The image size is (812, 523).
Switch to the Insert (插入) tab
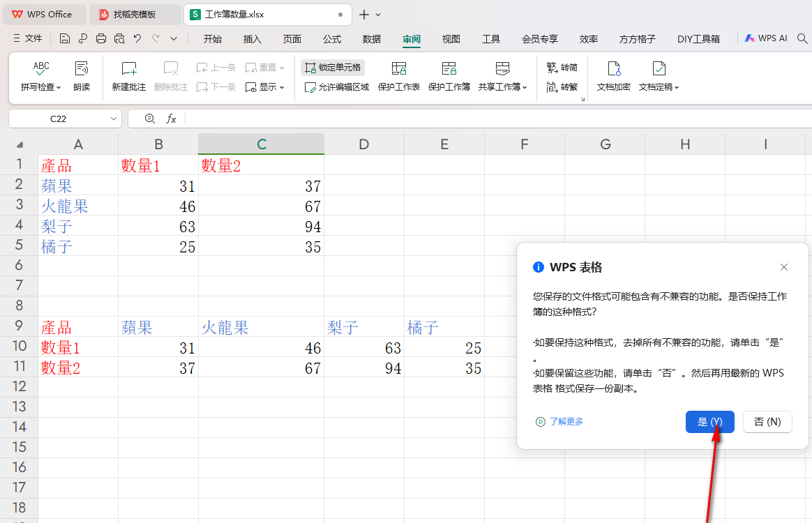[253, 39]
